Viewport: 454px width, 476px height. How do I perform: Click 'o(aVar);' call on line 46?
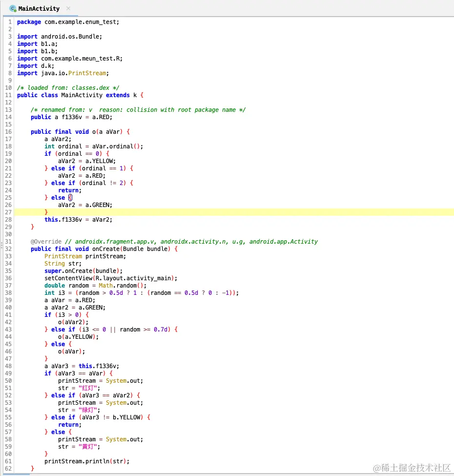(72, 352)
